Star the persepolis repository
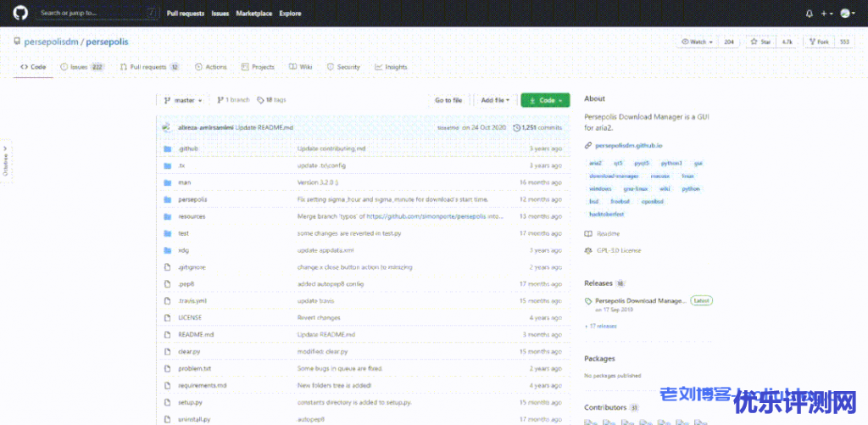Screen dimensions: 868x425 (759, 42)
